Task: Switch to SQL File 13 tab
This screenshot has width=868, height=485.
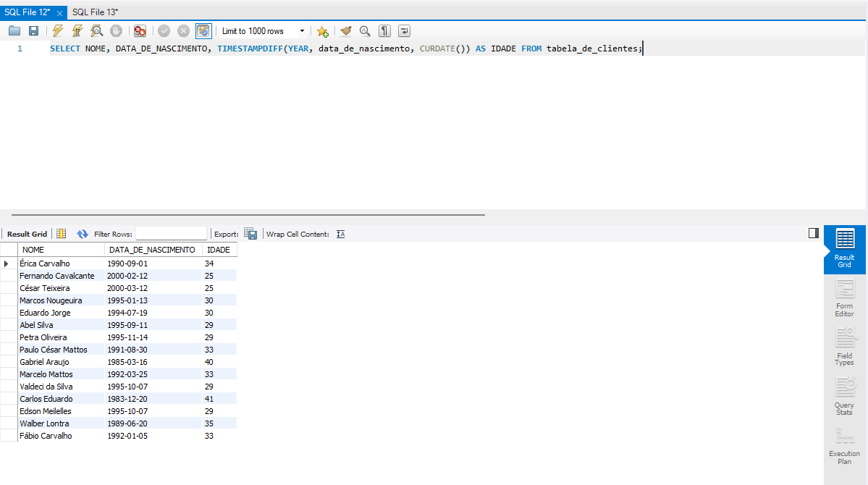Action: [x=96, y=12]
